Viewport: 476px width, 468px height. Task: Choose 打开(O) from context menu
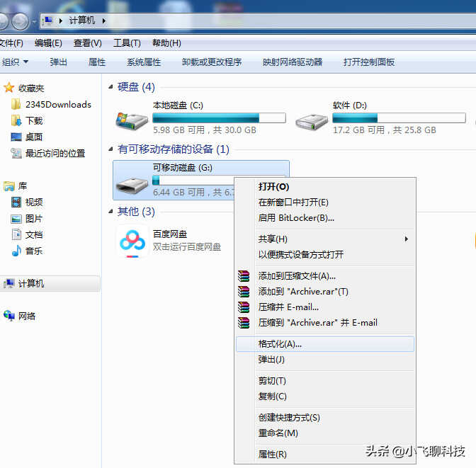tap(325, 187)
